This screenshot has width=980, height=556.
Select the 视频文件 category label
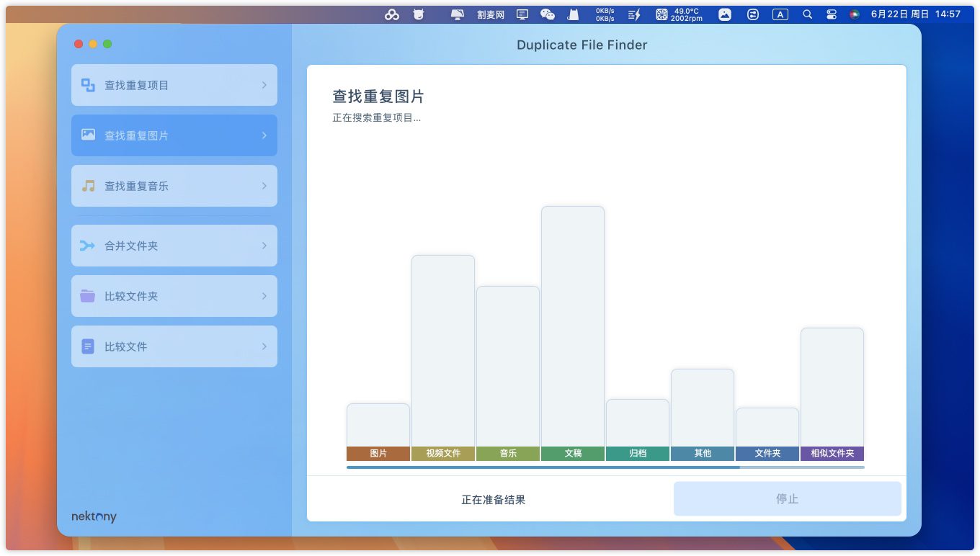coord(443,454)
